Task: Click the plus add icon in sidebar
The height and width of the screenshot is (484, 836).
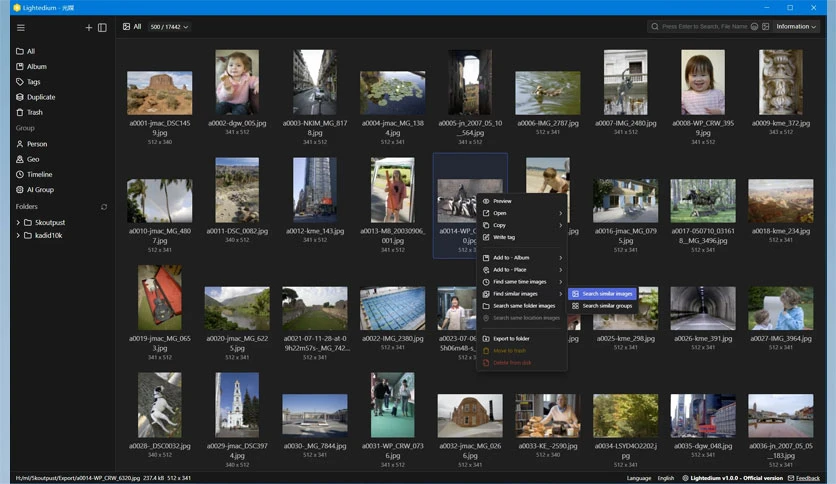Action: pyautogui.click(x=89, y=28)
